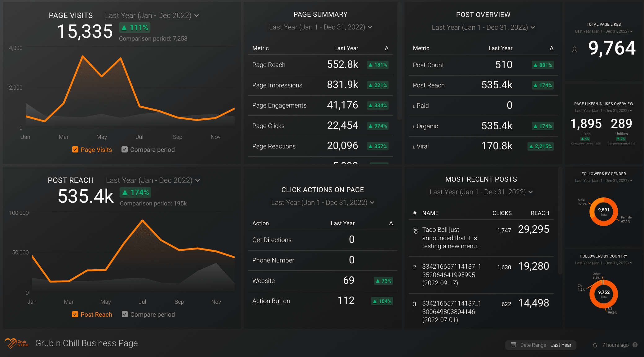Open Page Visits date range dropdown
This screenshot has height=357, width=644.
[x=152, y=15]
